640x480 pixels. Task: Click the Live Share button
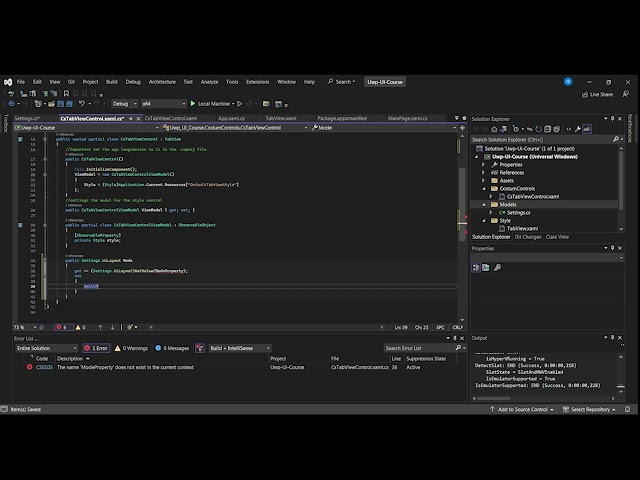tap(598, 94)
